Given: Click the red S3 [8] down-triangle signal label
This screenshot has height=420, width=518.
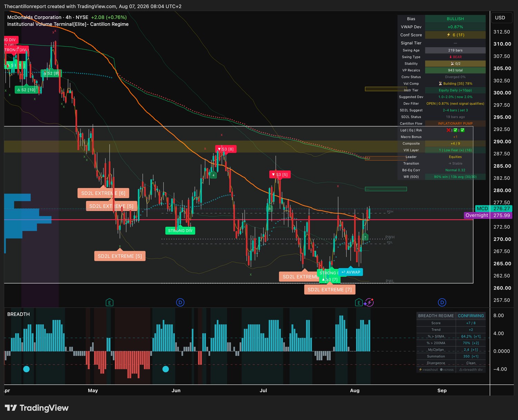Looking at the screenshot, I should pos(226,149).
